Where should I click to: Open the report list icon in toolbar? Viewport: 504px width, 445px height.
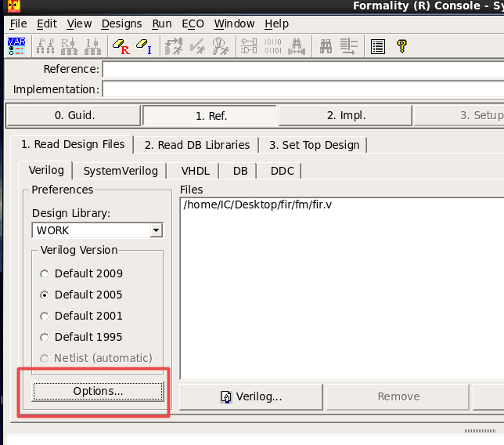pyautogui.click(x=378, y=46)
